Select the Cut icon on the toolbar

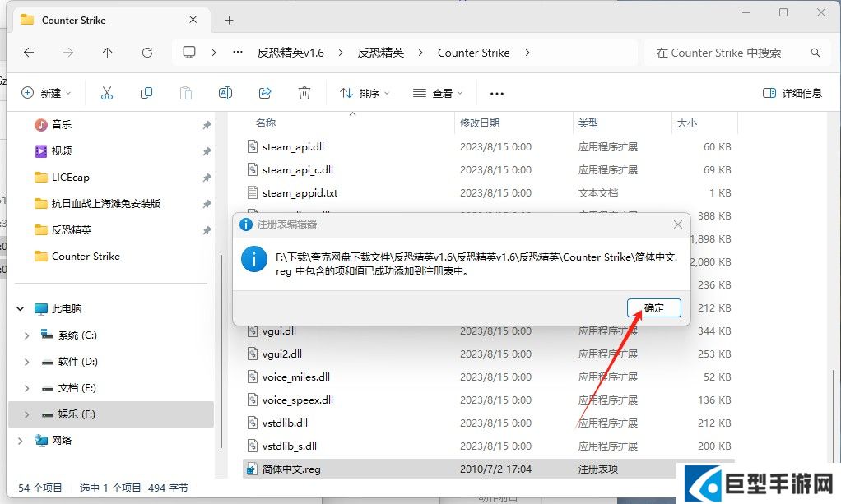click(106, 92)
